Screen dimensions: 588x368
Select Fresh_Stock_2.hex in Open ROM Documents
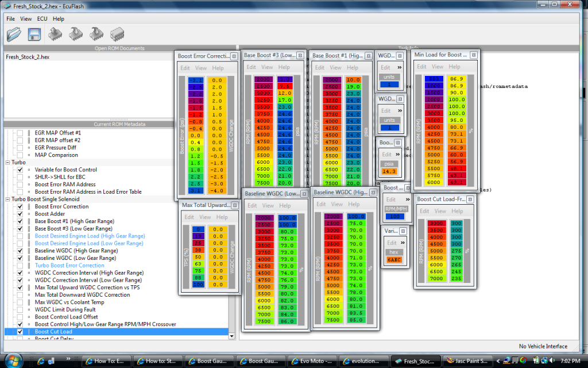point(28,57)
